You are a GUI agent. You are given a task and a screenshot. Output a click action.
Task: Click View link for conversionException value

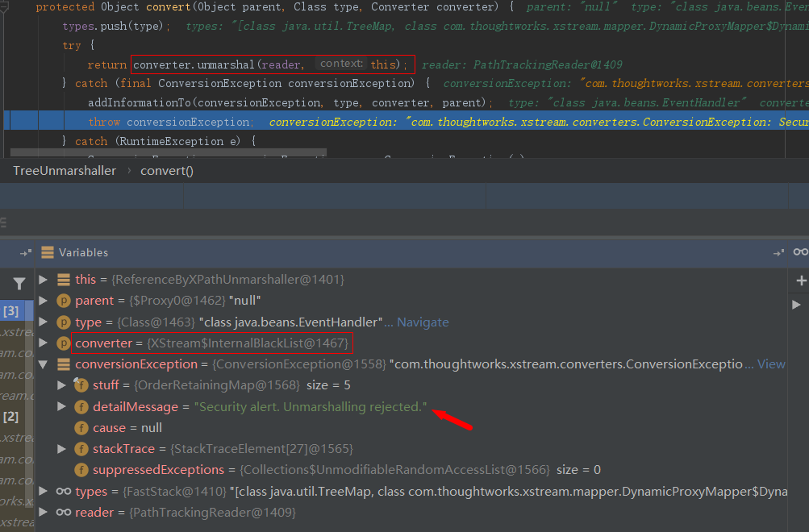tap(771, 364)
